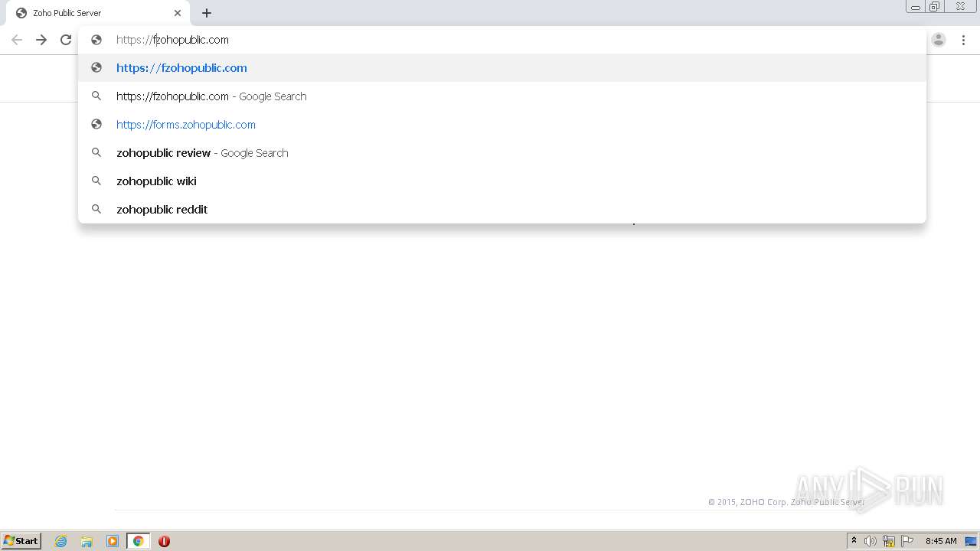980x551 pixels.
Task: Click the action center flag tray icon
Action: tap(907, 541)
